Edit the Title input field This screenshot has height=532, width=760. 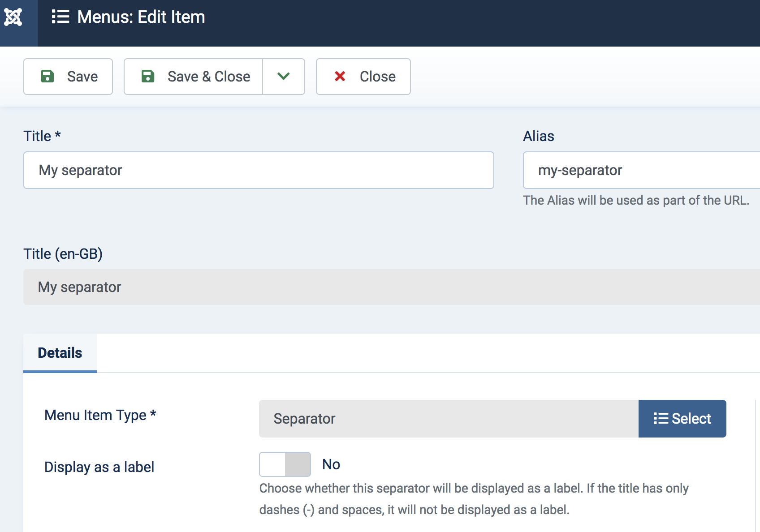[259, 170]
